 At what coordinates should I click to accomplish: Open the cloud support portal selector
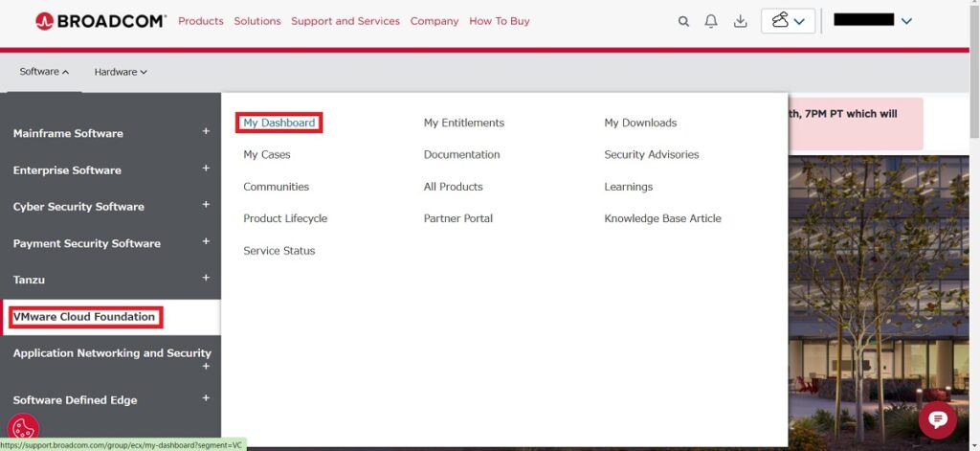788,21
